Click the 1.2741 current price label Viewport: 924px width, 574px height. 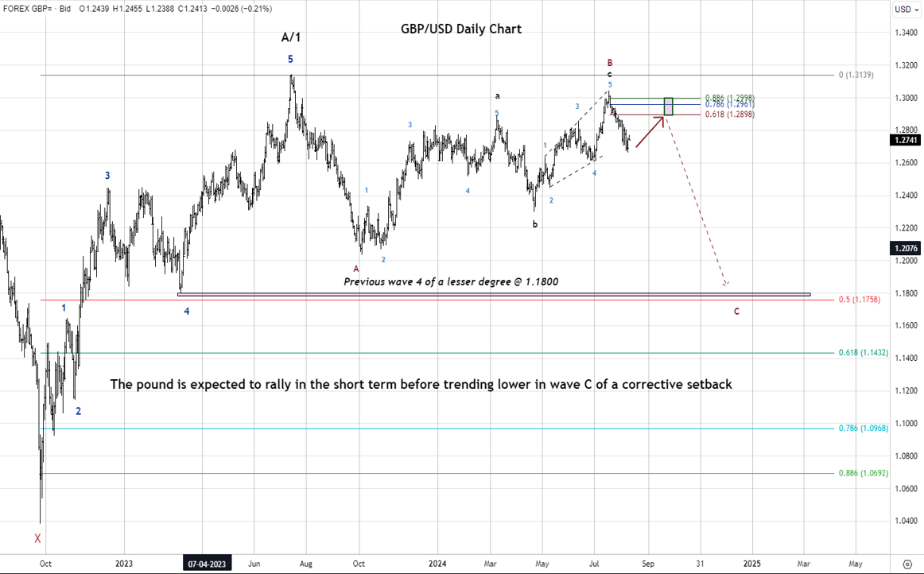point(907,140)
